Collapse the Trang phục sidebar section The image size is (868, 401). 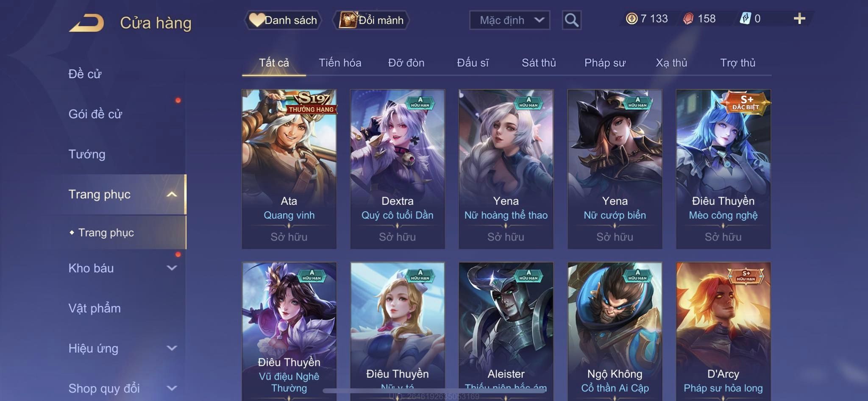pos(171,194)
